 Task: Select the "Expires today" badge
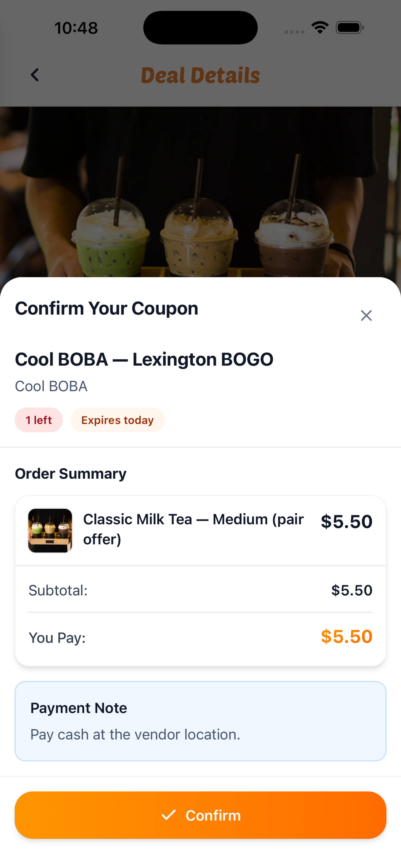(117, 420)
